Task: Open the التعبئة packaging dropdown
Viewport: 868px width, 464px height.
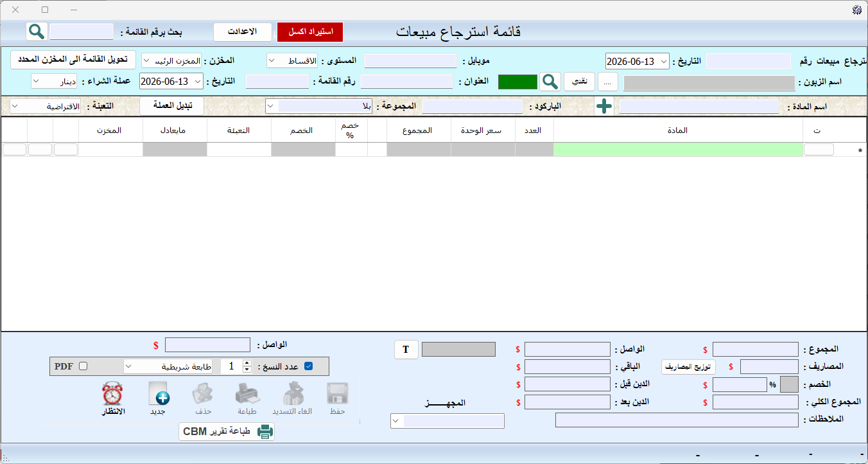Action: click(x=15, y=107)
